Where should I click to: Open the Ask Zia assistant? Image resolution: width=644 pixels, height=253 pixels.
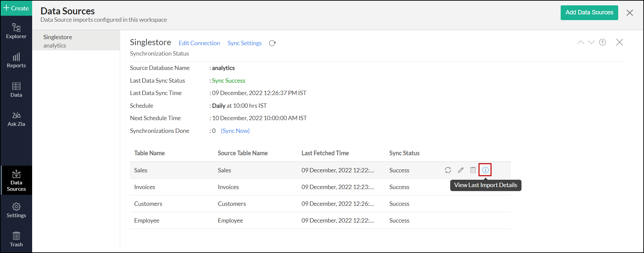tap(16, 119)
